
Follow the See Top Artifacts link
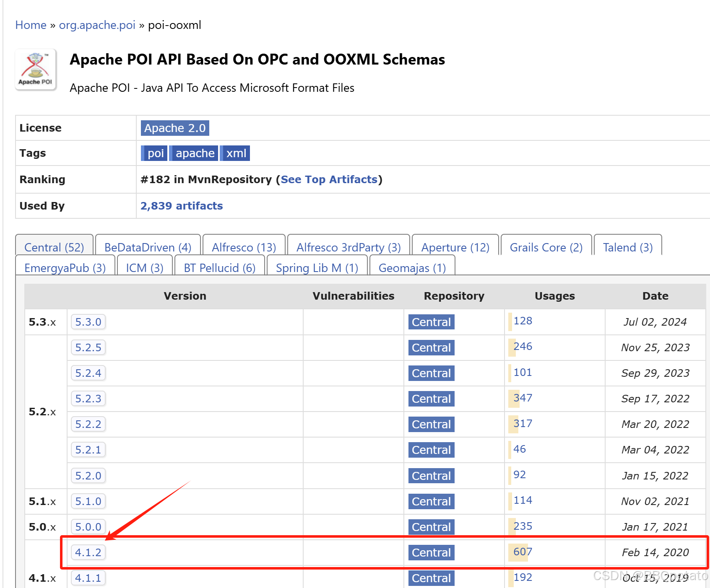[x=329, y=179]
